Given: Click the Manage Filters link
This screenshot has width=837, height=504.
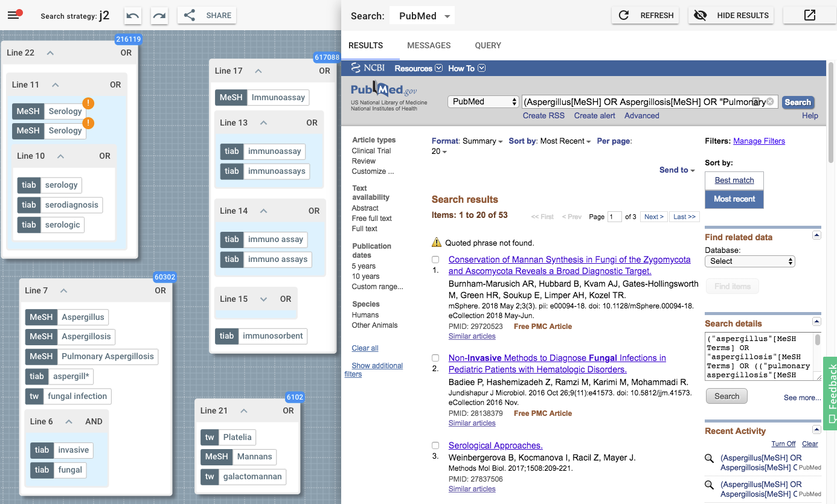Looking at the screenshot, I should click(758, 141).
